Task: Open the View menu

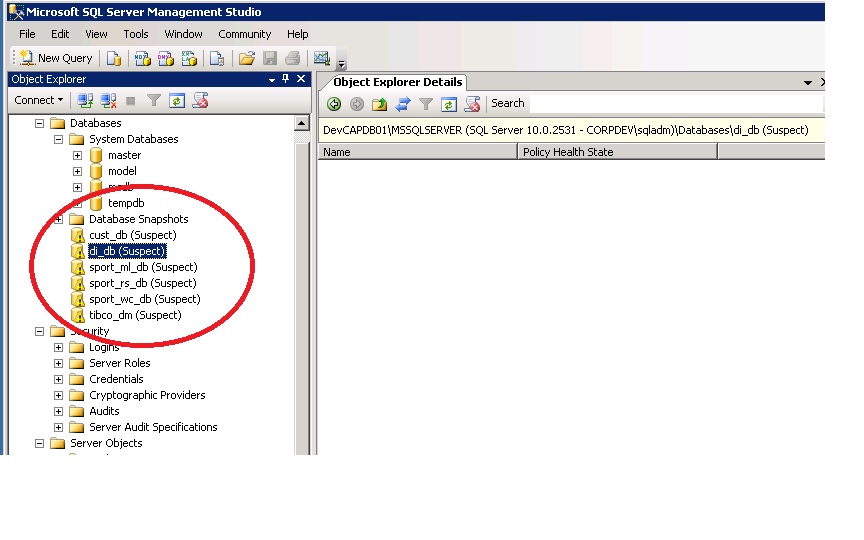Action: pos(96,34)
